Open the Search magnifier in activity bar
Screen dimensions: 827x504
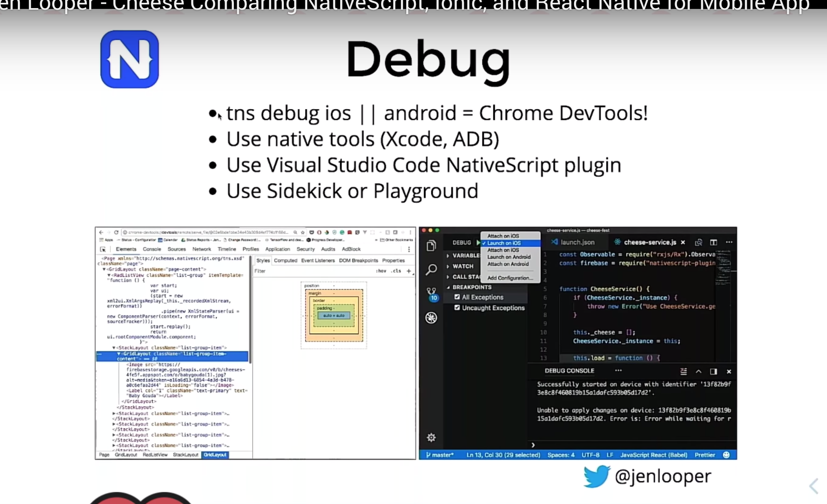pos(431,269)
